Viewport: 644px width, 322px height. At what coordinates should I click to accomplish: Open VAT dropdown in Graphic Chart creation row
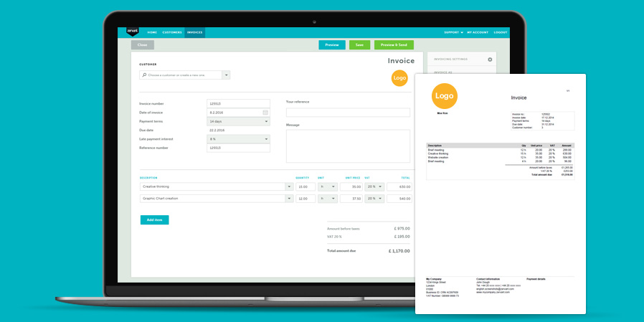(x=374, y=199)
